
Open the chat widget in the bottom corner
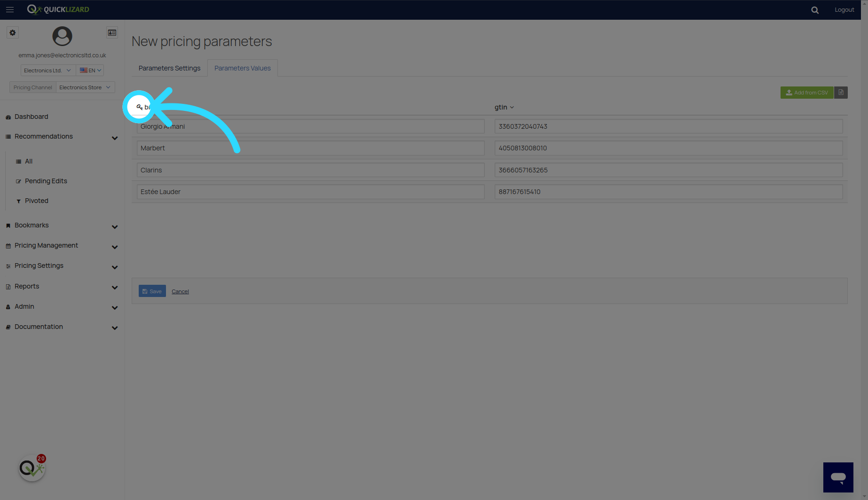point(839,477)
